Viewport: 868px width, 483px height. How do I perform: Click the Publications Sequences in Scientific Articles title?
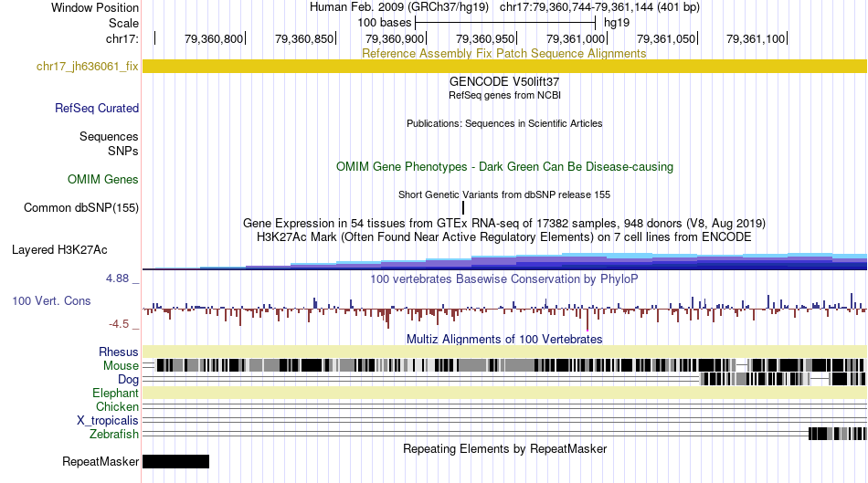pos(504,123)
